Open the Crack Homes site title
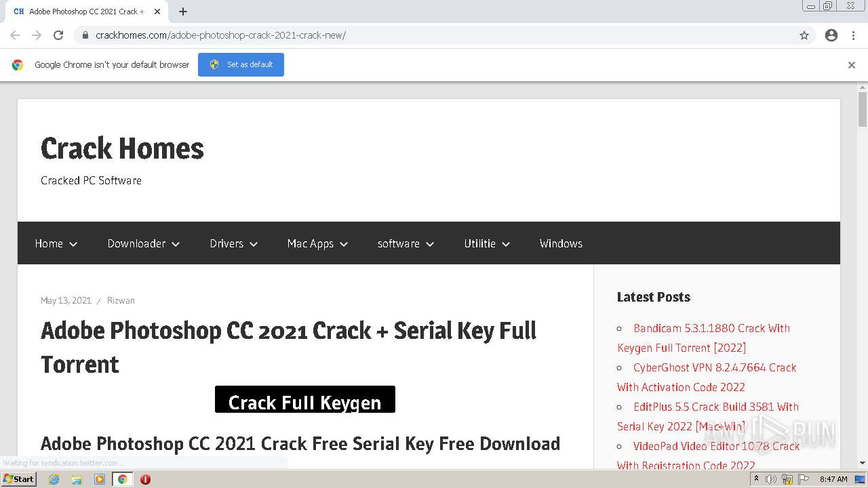 click(x=122, y=148)
